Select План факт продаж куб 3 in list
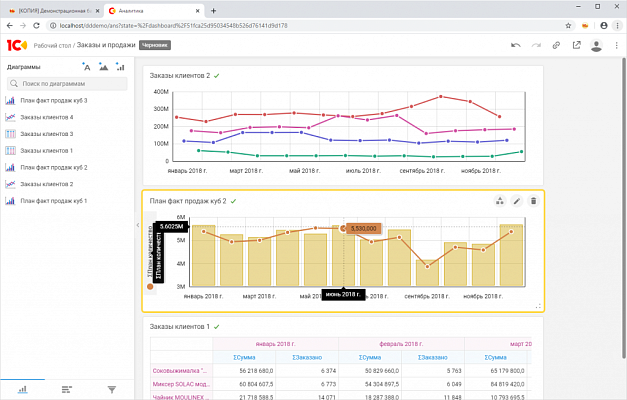Image resolution: width=627 pixels, height=400 pixels. point(53,101)
